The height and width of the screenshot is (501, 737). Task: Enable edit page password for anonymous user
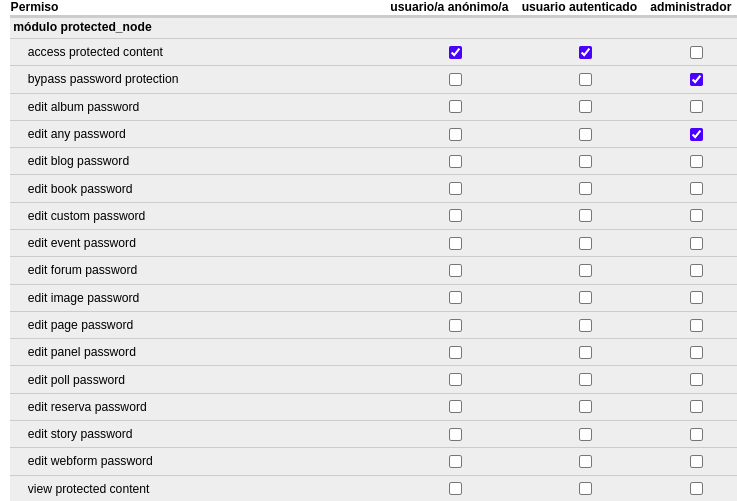point(455,325)
